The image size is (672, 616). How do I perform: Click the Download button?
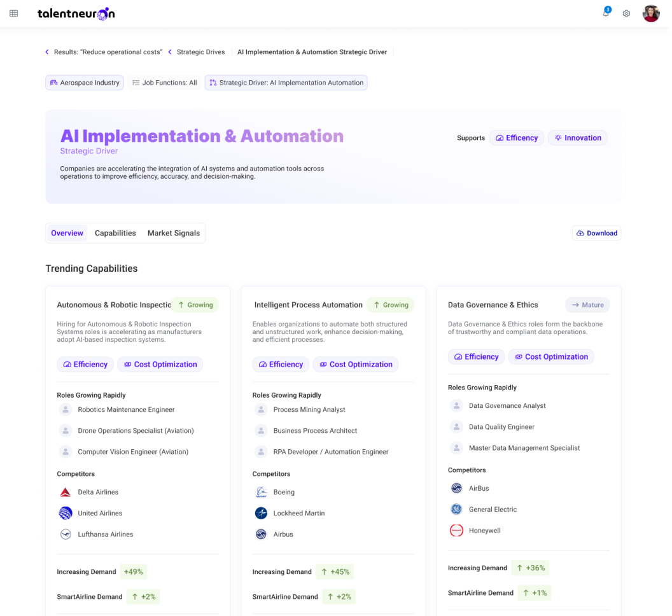pos(596,233)
